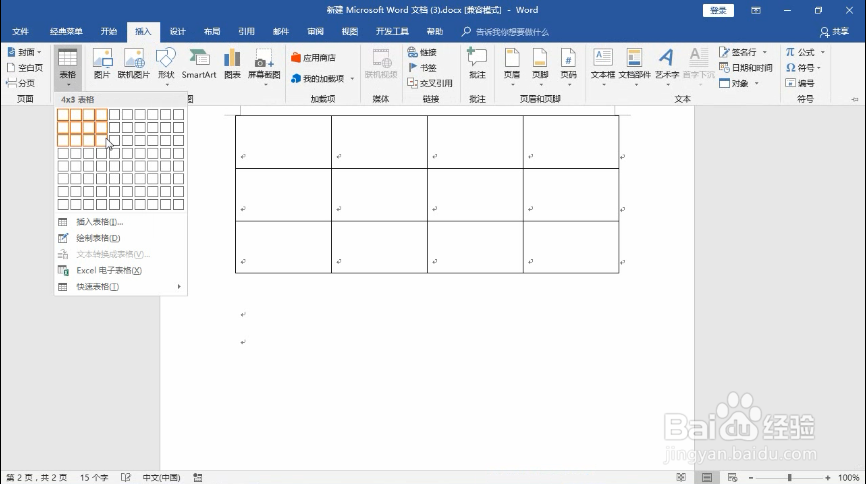Image resolution: width=866 pixels, height=484 pixels.
Task: Insert a blank page (空白页)
Action: click(25, 67)
